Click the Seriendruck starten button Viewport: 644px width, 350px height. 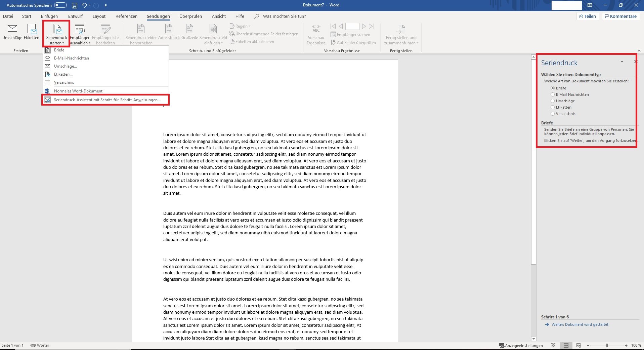pos(56,34)
